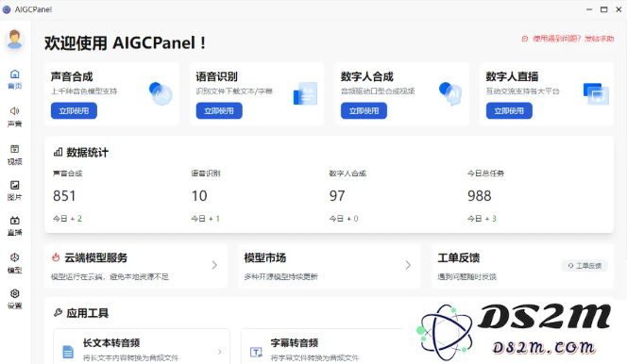Click 今日 + 0 under 数字人合成
This screenshot has height=364, width=627.
tap(344, 219)
